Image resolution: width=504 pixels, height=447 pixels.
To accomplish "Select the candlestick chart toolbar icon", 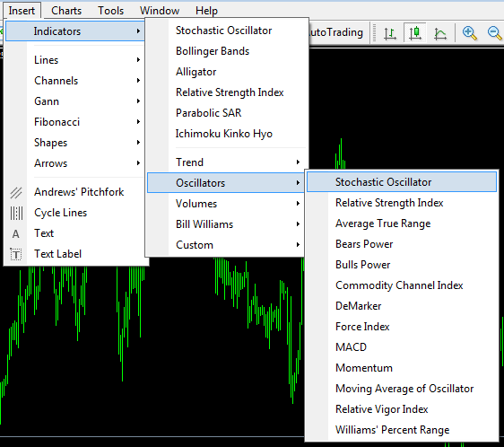I will (x=415, y=33).
